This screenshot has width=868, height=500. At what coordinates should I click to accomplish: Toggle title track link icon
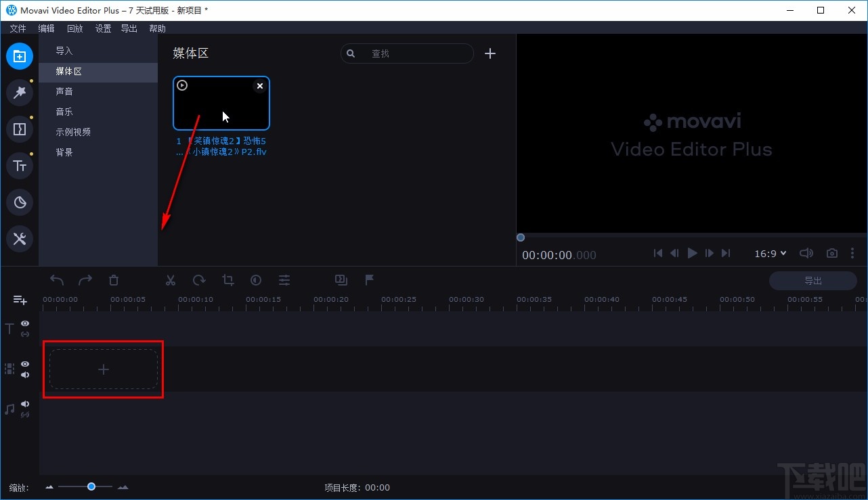[25, 334]
